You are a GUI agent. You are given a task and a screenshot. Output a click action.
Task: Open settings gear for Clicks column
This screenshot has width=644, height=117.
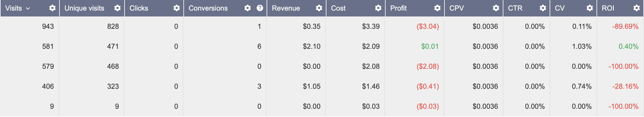[177, 8]
